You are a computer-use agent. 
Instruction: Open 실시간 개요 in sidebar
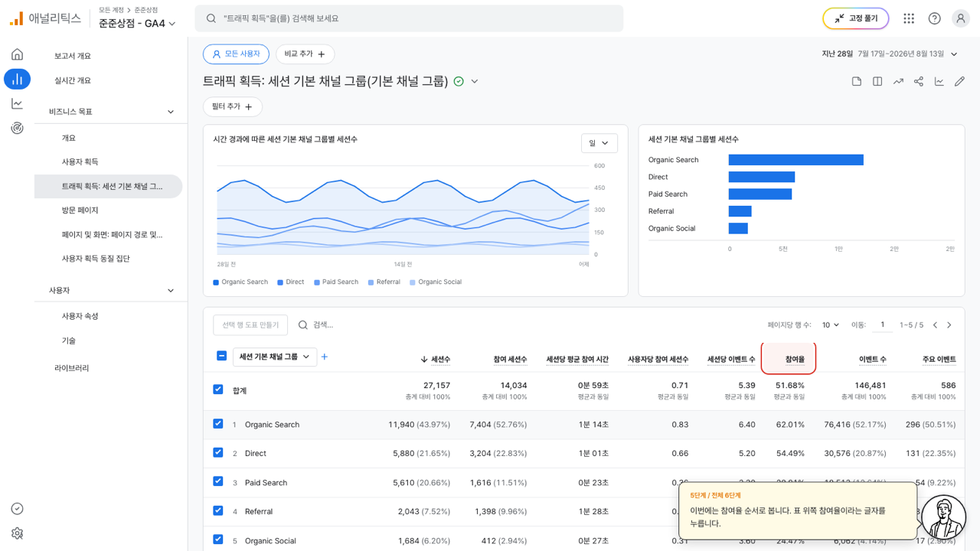tap(73, 80)
